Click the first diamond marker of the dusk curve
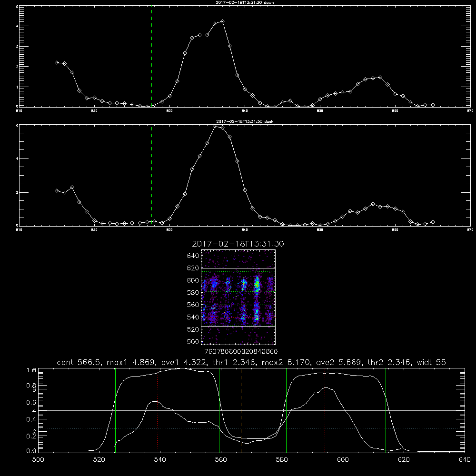Viewport: 476px width, 476px height. point(57,191)
